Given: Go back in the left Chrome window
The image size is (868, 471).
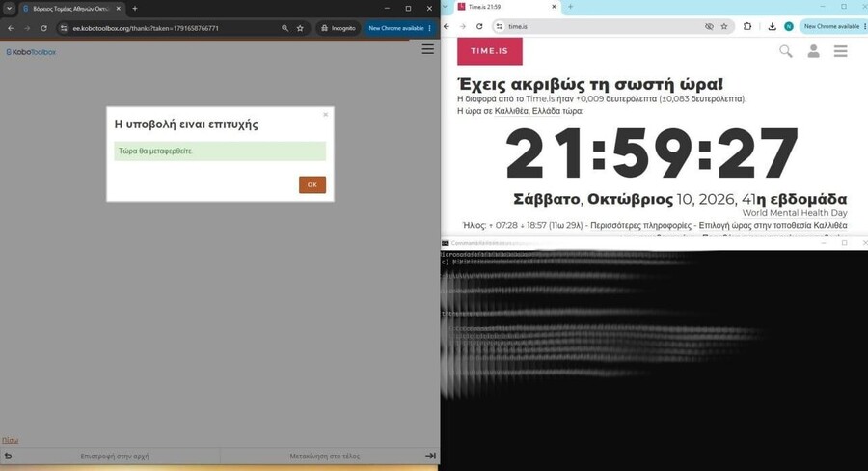Looking at the screenshot, I should click(11, 28).
